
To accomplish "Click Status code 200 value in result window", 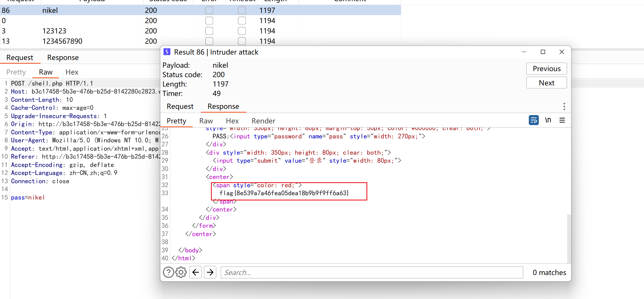I will (219, 75).
